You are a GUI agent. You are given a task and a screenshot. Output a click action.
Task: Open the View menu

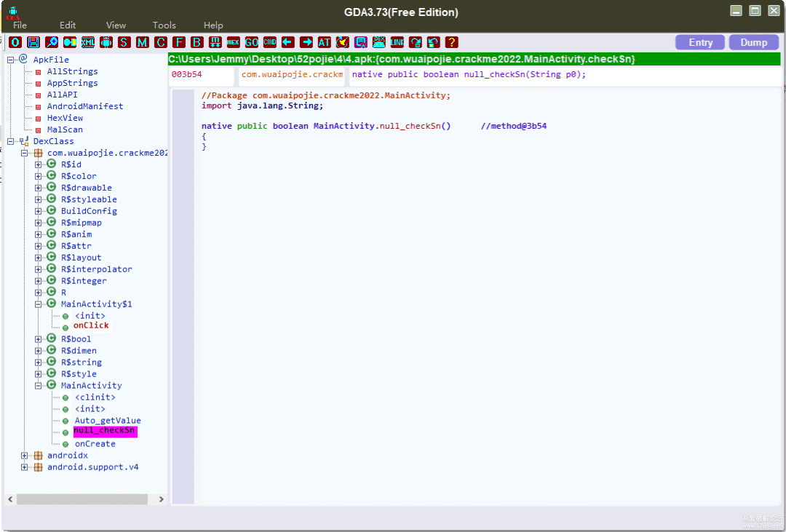coord(116,25)
